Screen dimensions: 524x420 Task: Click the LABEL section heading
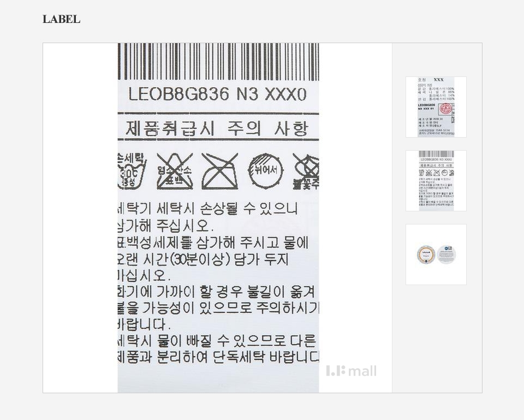[x=62, y=19]
